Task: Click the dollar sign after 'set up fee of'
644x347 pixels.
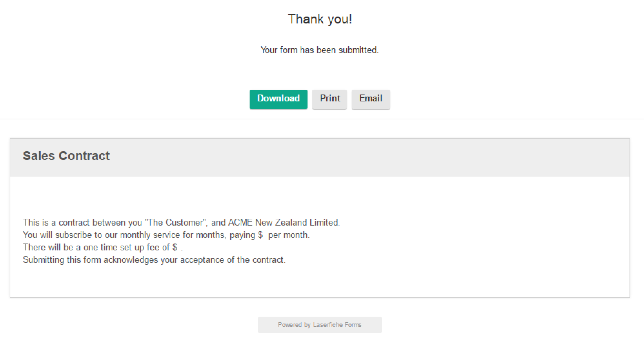Action: 175,247
